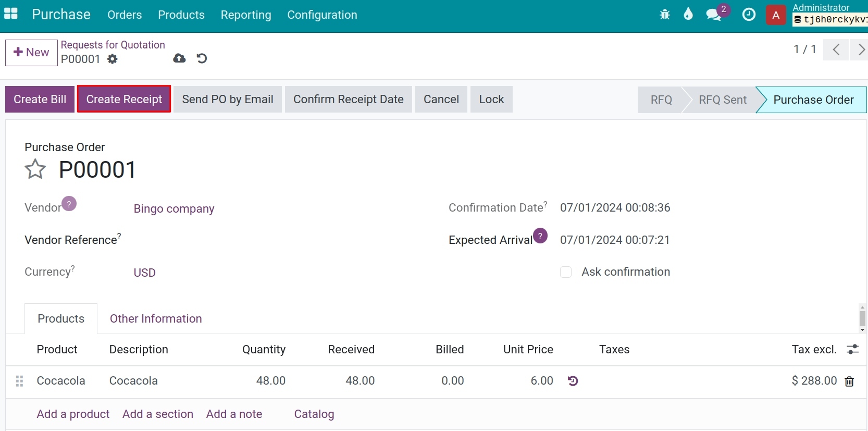The image size is (868, 431).
Task: Open the gear actions menu beside P00001
Action: (x=113, y=59)
